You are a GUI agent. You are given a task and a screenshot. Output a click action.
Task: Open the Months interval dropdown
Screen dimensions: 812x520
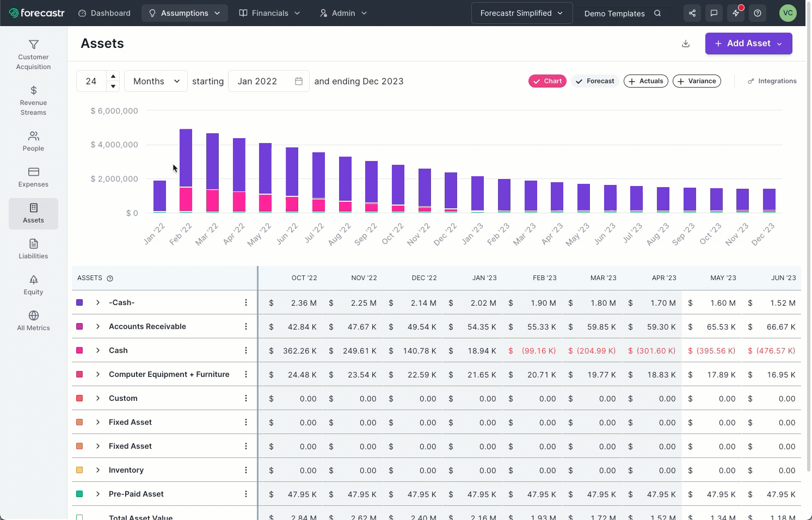click(155, 81)
